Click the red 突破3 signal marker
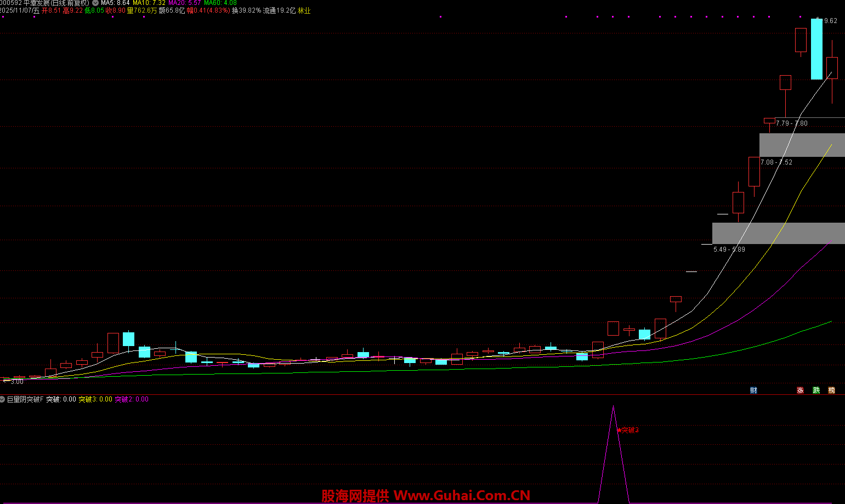 pyautogui.click(x=628, y=430)
